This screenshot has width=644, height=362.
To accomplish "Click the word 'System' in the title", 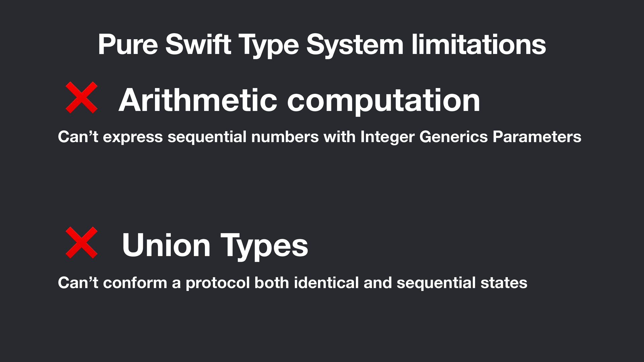I will tap(355, 45).
